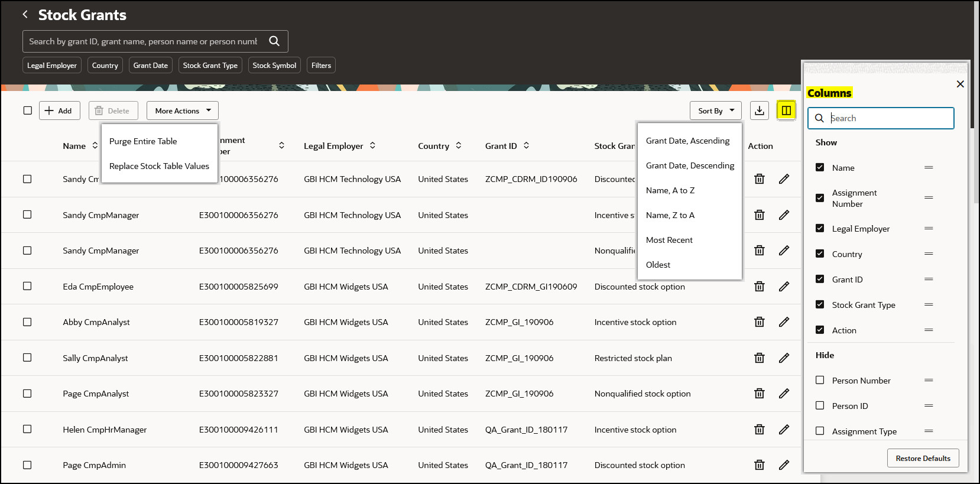Delete the Helen CmpHrManager row
The image size is (980, 484).
point(760,430)
